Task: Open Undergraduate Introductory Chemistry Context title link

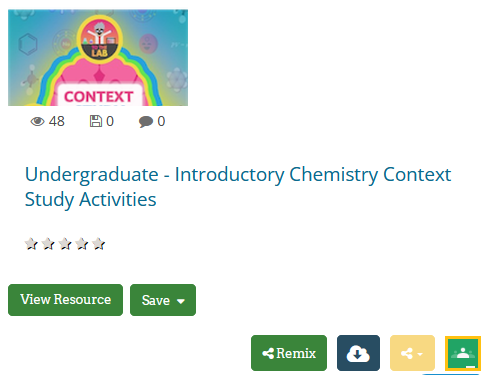Action: [x=238, y=187]
